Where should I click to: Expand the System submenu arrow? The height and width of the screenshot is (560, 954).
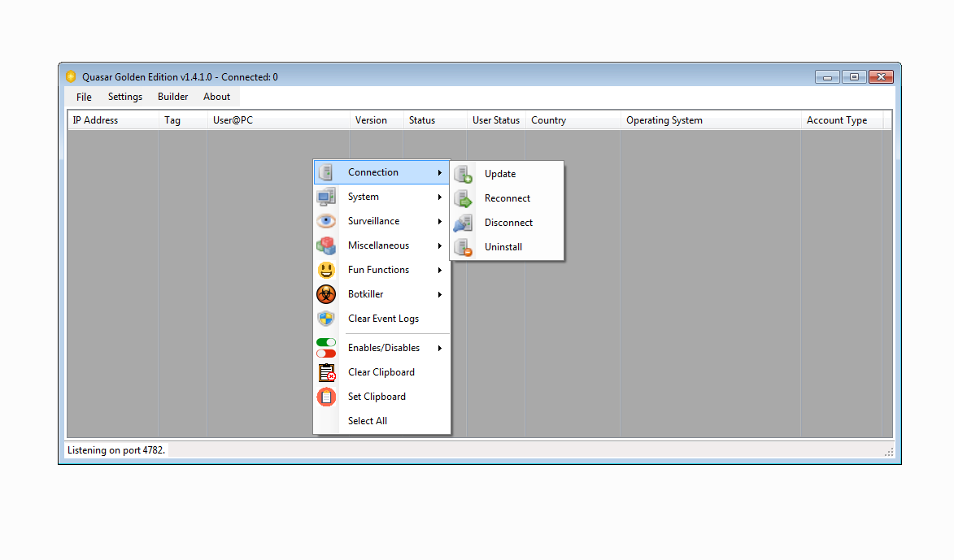click(440, 197)
